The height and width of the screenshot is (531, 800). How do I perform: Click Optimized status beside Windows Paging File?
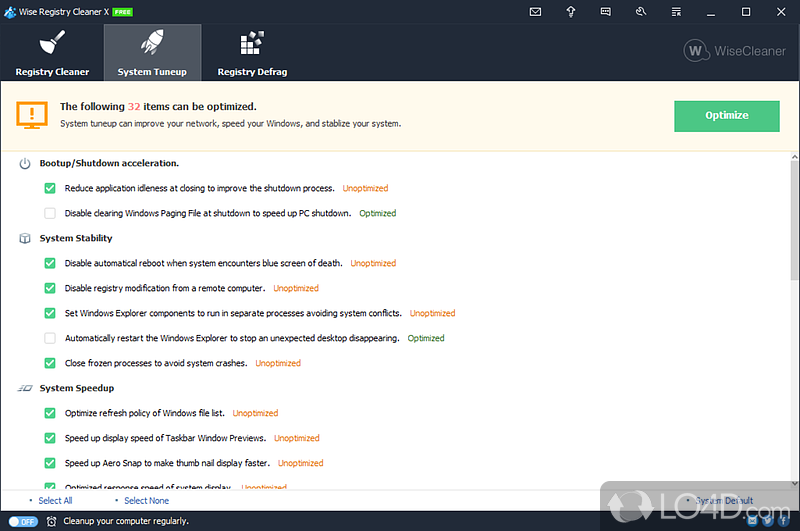pyautogui.click(x=378, y=213)
